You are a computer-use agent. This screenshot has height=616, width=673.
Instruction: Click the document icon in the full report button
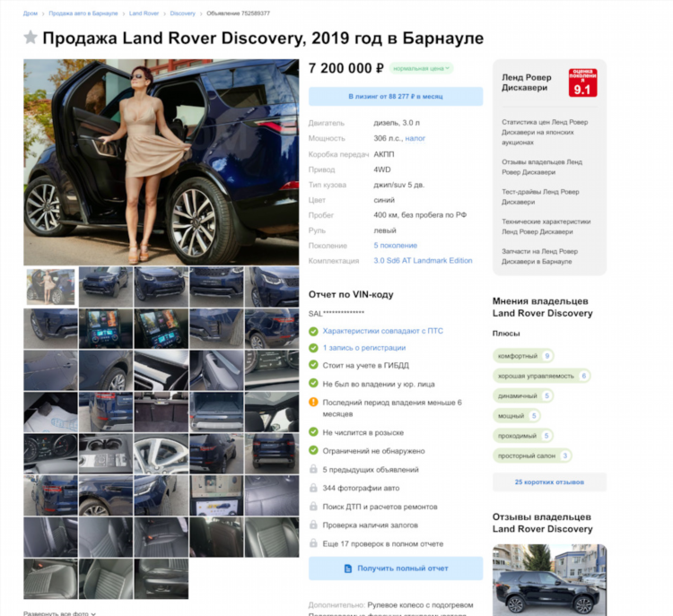pos(348,568)
